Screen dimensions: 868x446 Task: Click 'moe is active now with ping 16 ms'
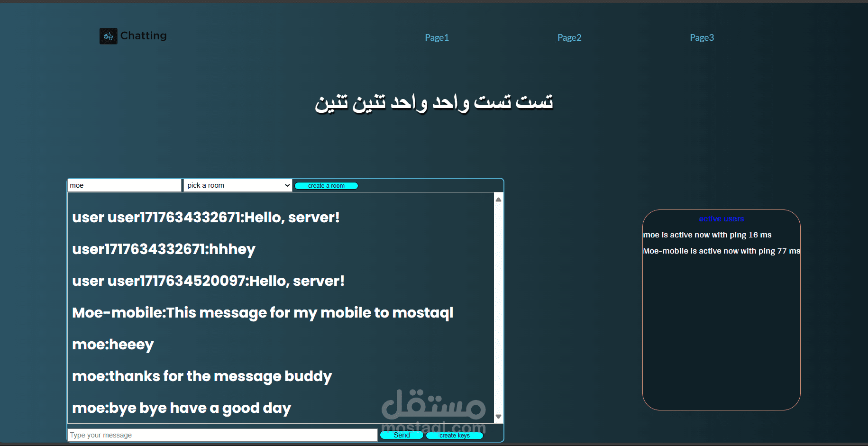pyautogui.click(x=707, y=235)
